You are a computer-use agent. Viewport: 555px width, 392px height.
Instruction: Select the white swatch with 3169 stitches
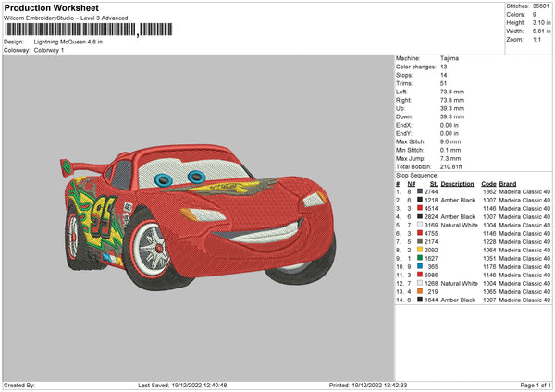421,225
